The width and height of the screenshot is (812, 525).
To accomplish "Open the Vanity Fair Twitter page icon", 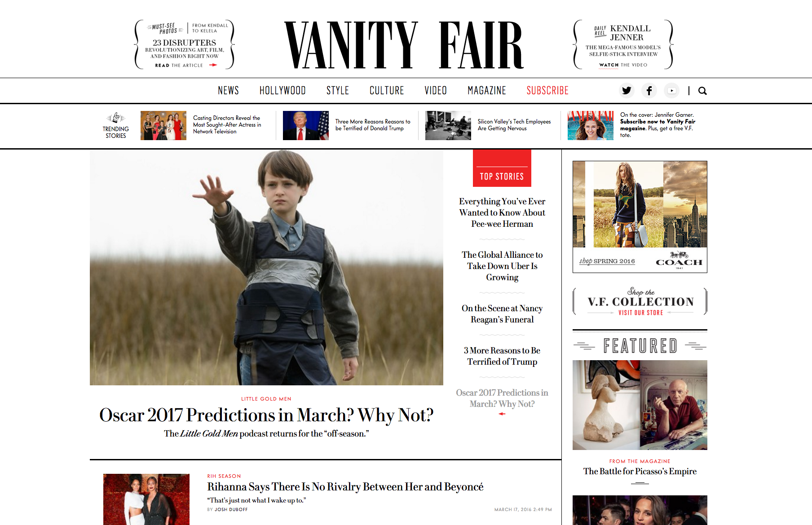I will 627,91.
